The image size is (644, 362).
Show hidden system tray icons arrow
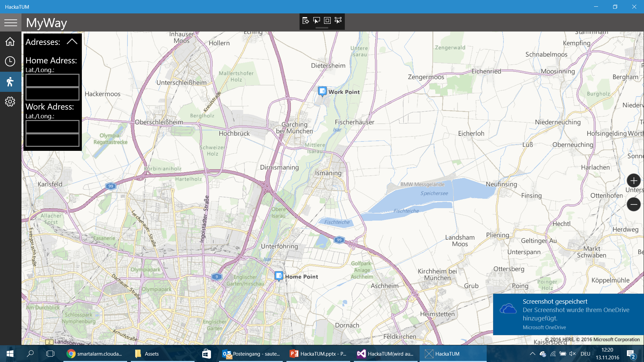coord(532,354)
